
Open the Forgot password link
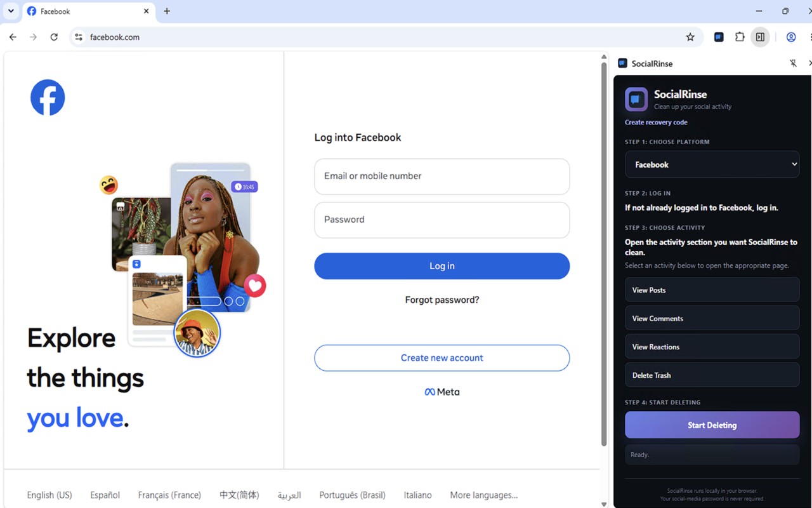442,300
